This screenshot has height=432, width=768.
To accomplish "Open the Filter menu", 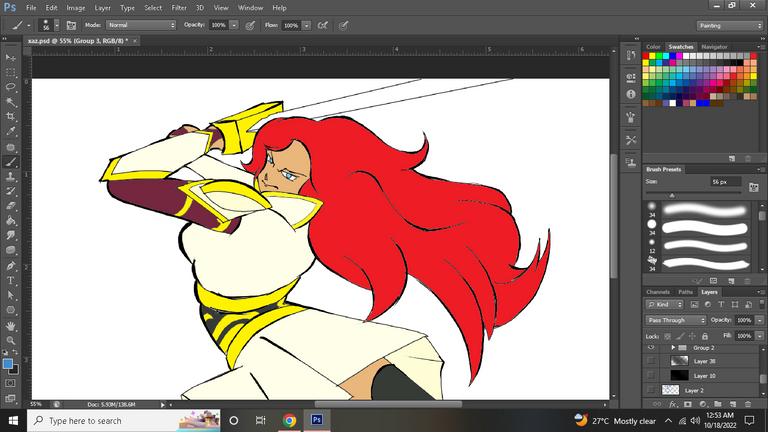I will pyautogui.click(x=179, y=8).
